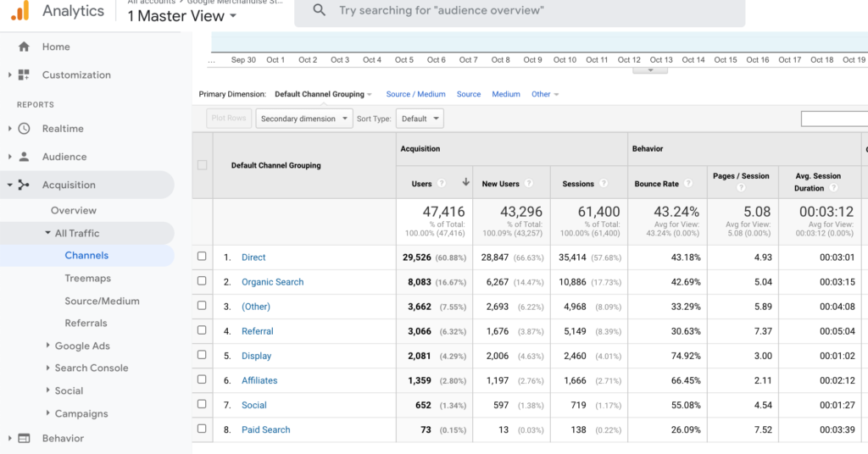This screenshot has height=454, width=868.
Task: Open Treemaps under All Traffic
Action: (x=87, y=278)
